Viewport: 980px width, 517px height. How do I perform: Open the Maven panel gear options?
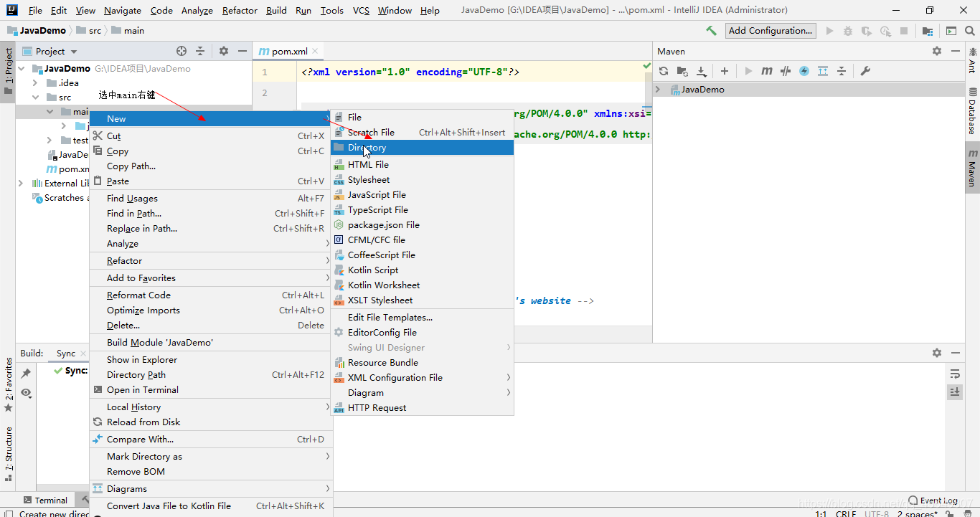(937, 51)
